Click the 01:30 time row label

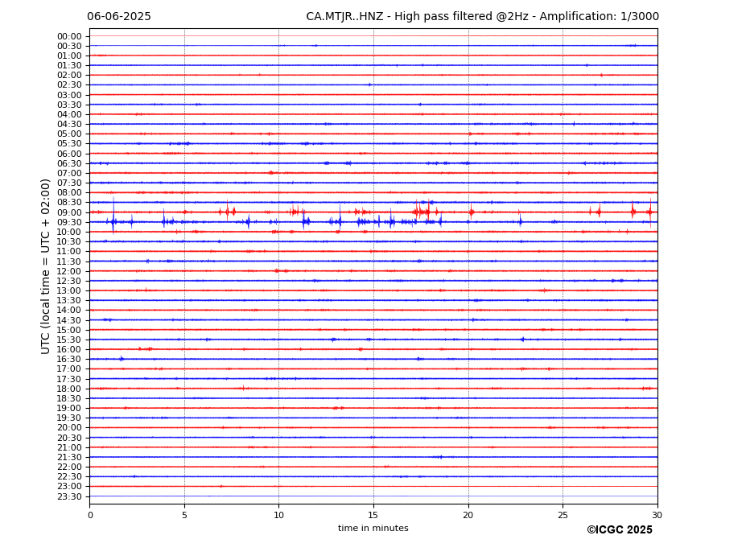tap(69, 66)
